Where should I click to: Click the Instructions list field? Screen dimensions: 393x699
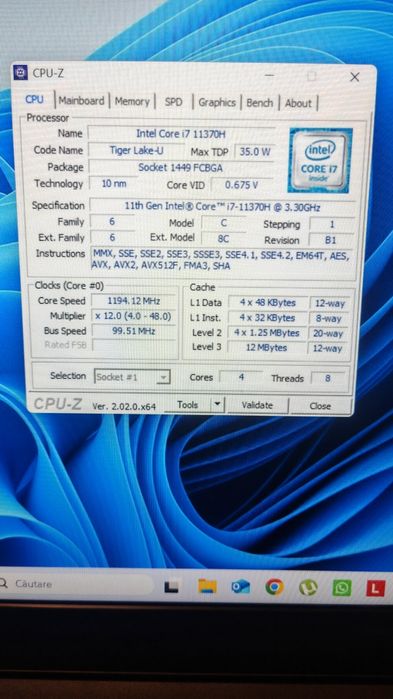[222, 260]
